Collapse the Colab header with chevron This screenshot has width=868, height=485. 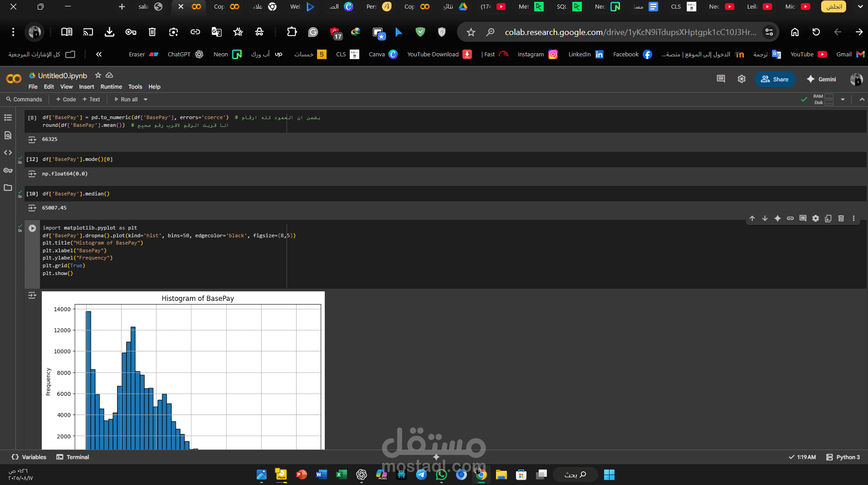pyautogui.click(x=862, y=100)
